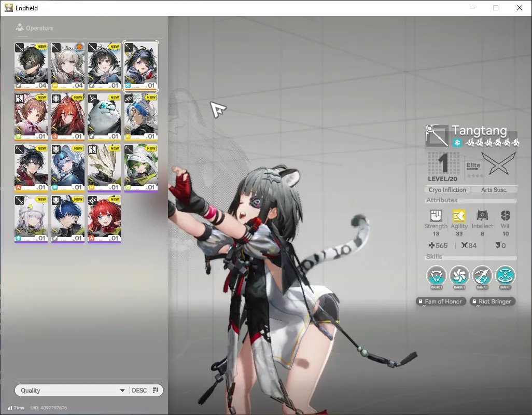
Task: Close the Endfield window
Action: pos(520,8)
